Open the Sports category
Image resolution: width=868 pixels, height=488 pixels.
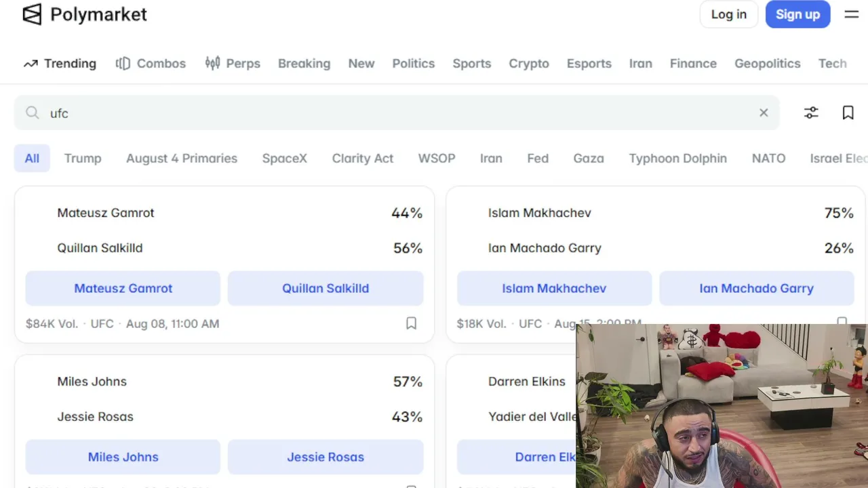click(472, 64)
